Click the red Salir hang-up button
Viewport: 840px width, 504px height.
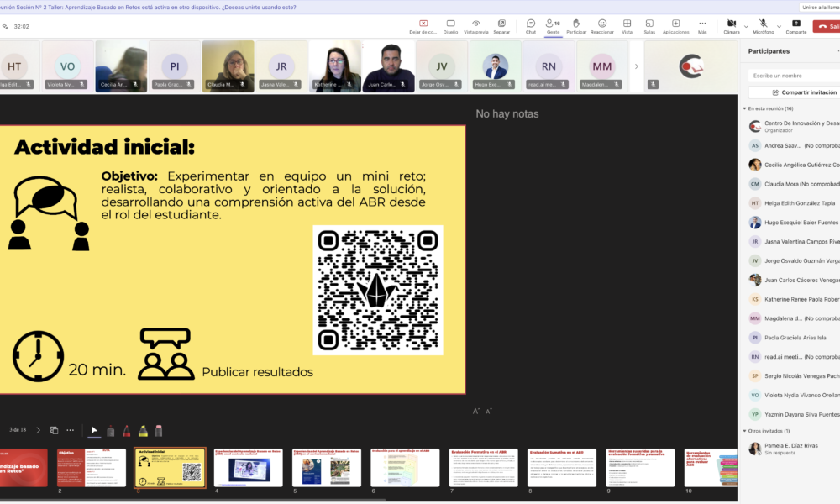pyautogui.click(x=827, y=26)
